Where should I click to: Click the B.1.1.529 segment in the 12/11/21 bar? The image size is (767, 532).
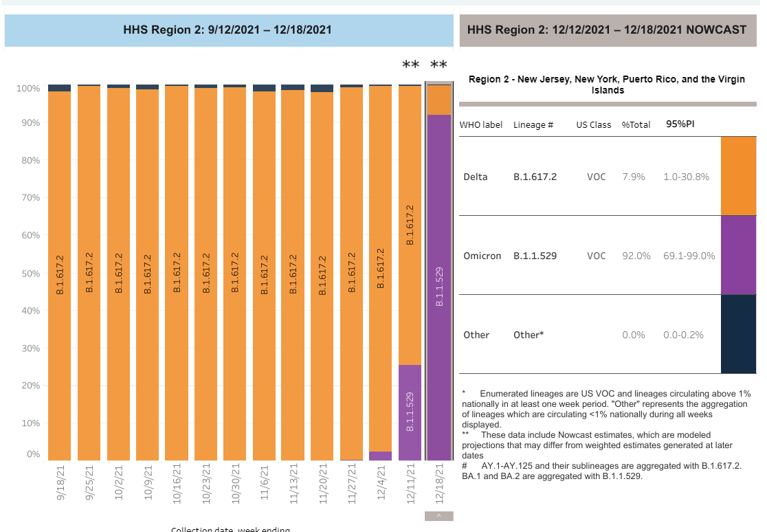tap(410, 412)
